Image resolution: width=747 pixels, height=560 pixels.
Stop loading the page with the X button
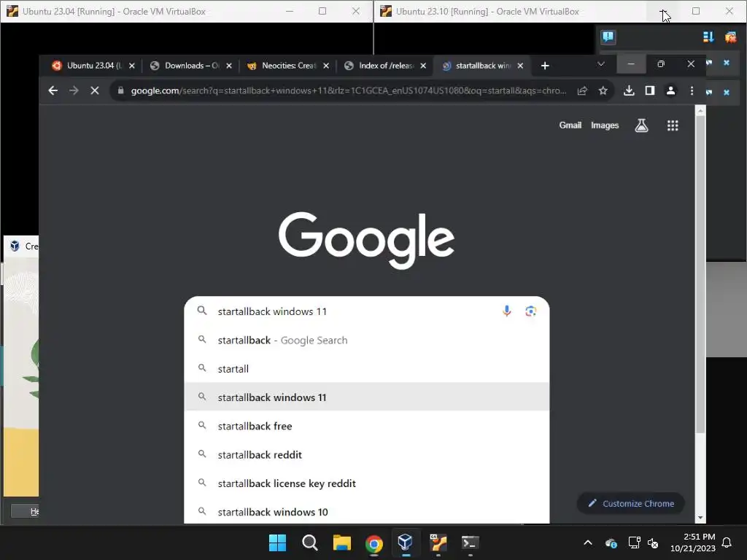pos(94,90)
